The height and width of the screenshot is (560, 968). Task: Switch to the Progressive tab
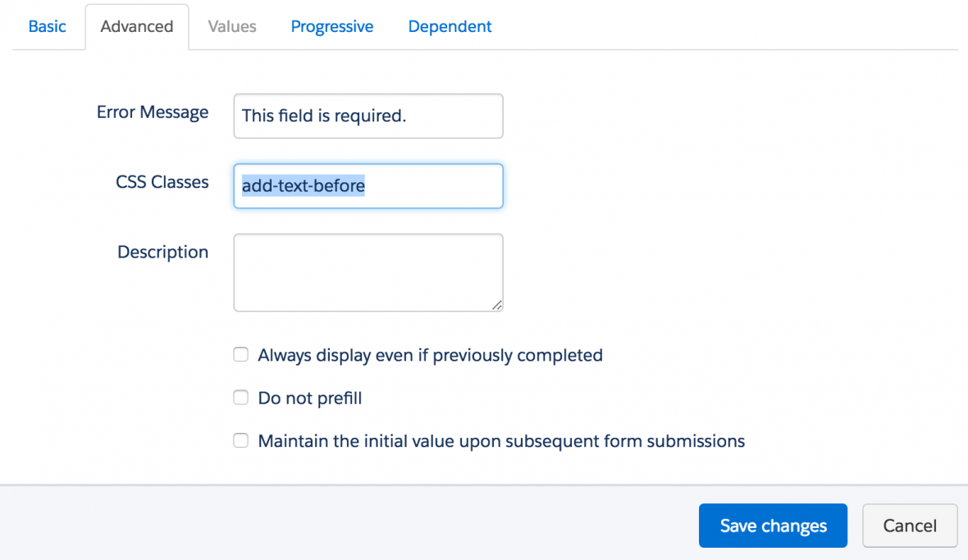pos(331,26)
